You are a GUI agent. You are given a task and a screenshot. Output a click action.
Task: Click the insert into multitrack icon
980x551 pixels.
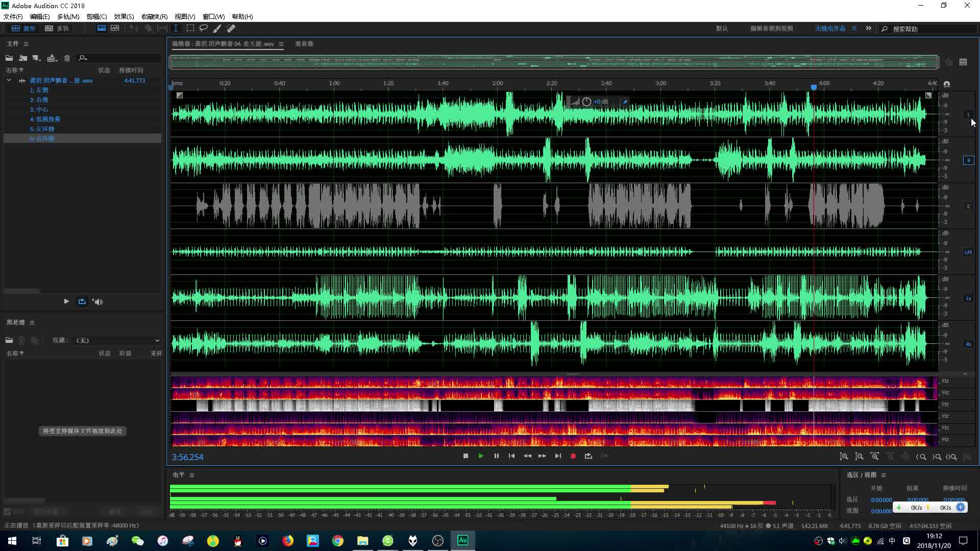[x=52, y=58]
